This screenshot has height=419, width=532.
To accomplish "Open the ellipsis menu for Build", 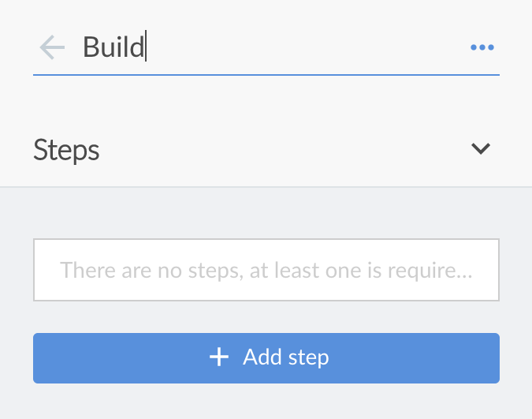I will [x=482, y=48].
